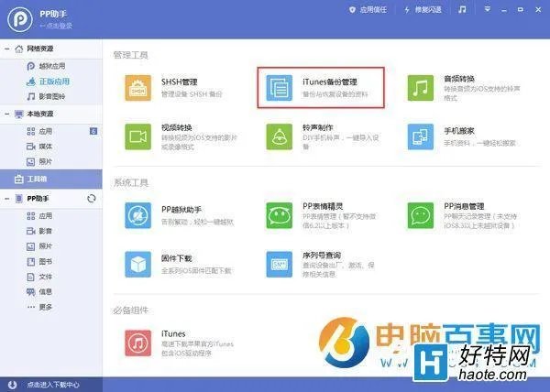Click the 铃声制作 title text
Image resolution: width=550 pixels, height=392 pixels.
point(318,127)
